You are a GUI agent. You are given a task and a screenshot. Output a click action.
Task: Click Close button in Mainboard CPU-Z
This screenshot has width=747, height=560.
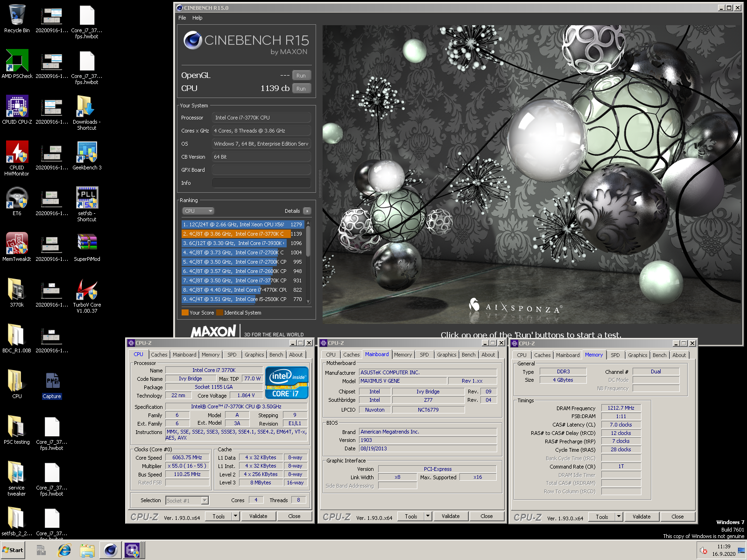pyautogui.click(x=486, y=516)
